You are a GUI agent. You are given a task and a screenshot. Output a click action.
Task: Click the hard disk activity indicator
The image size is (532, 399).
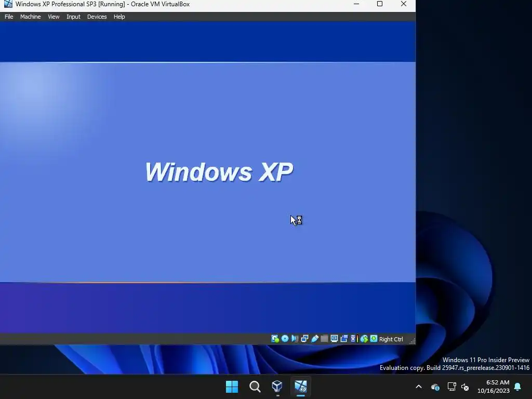[275, 339]
